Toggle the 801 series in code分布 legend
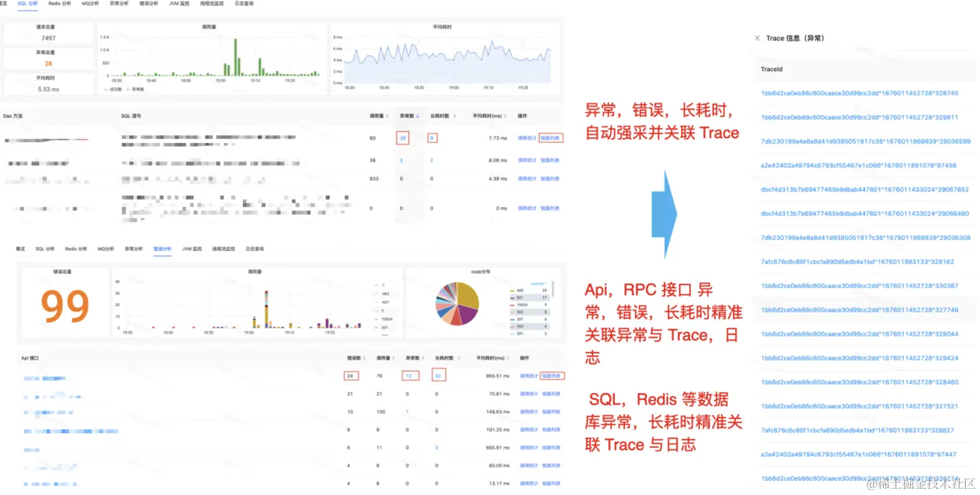The height and width of the screenshot is (495, 980). [518, 297]
